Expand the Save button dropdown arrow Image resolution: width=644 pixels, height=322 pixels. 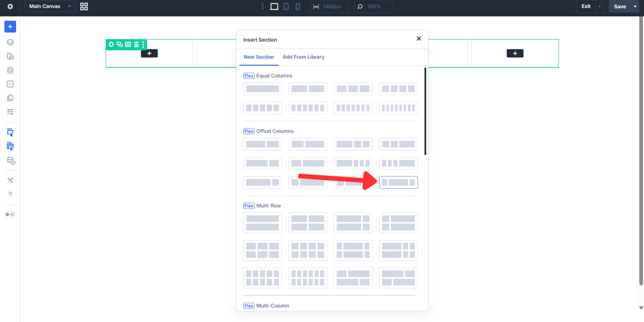click(x=635, y=6)
